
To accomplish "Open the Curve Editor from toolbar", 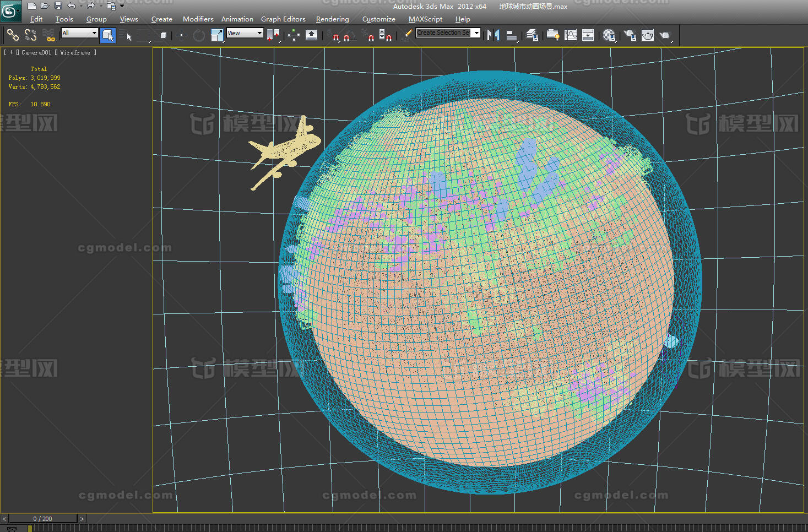I will (x=571, y=35).
